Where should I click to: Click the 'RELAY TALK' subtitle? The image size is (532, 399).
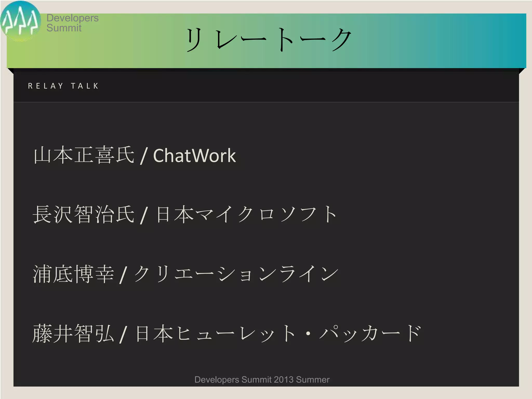coord(63,86)
